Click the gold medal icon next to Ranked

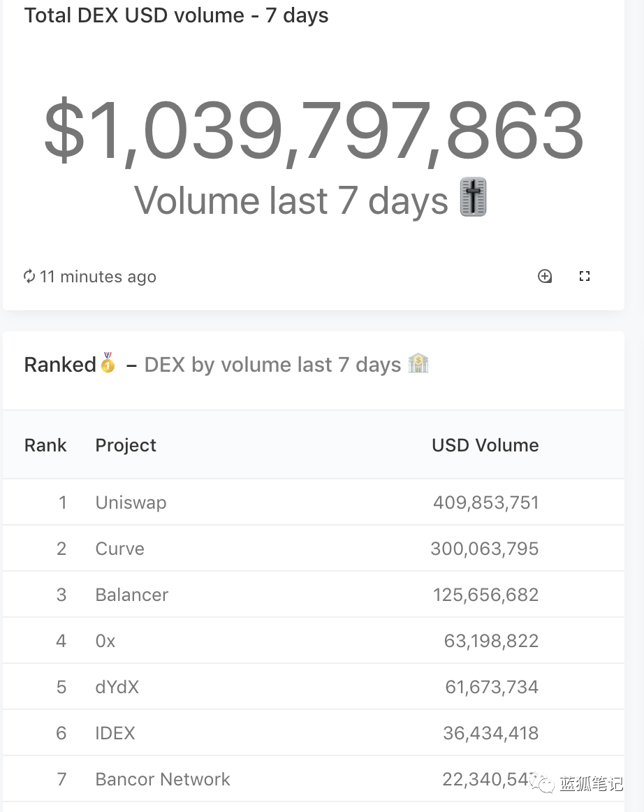tap(108, 363)
